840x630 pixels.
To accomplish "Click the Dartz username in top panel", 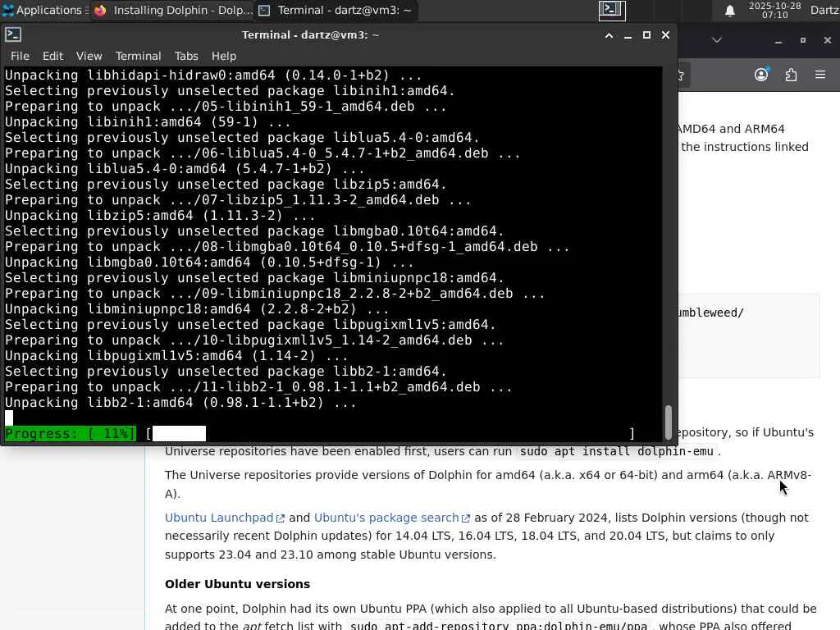I will 824,10.
